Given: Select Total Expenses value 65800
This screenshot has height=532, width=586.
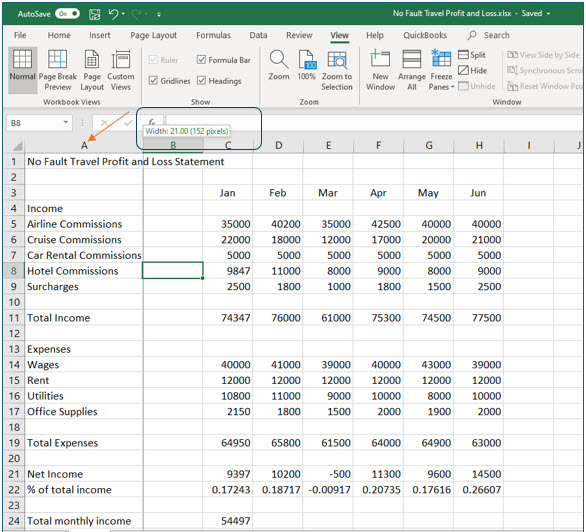Looking at the screenshot, I should 278,443.
